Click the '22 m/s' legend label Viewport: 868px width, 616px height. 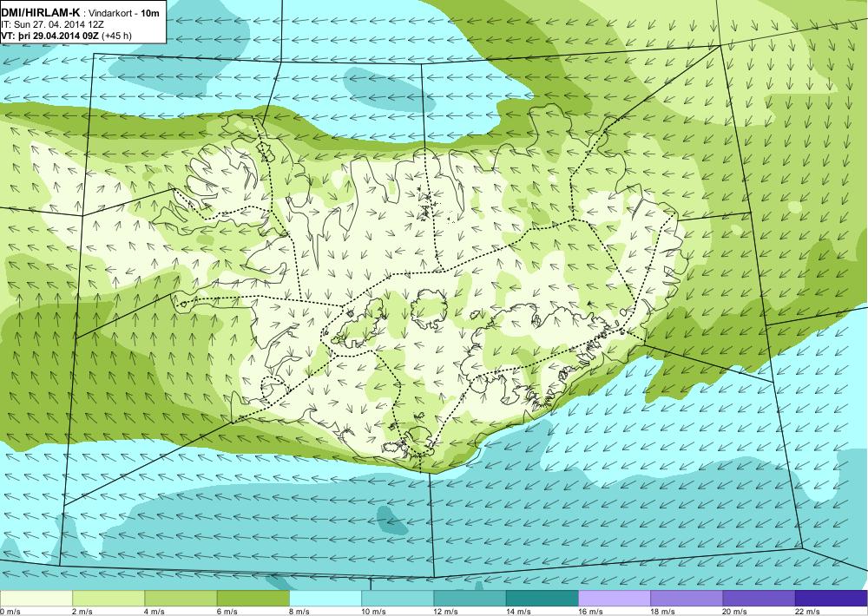click(807, 612)
